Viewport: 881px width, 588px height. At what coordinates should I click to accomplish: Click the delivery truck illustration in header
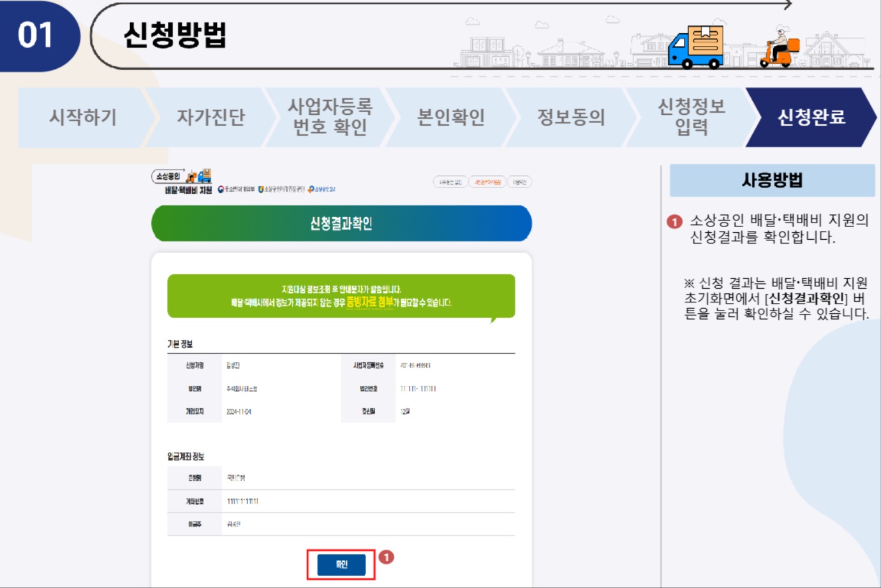click(696, 46)
